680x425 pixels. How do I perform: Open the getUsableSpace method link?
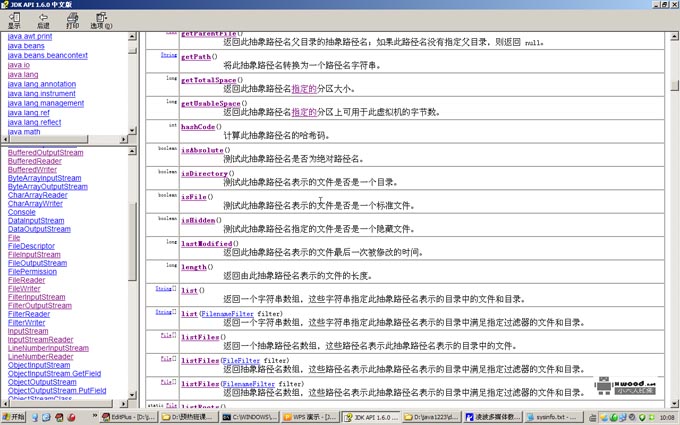[210, 104]
